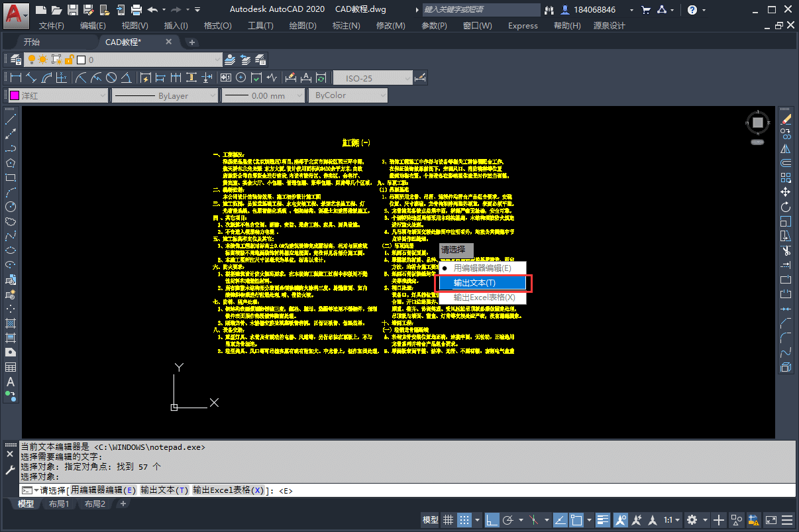Select the Line tool in the left toolbar

11,119
